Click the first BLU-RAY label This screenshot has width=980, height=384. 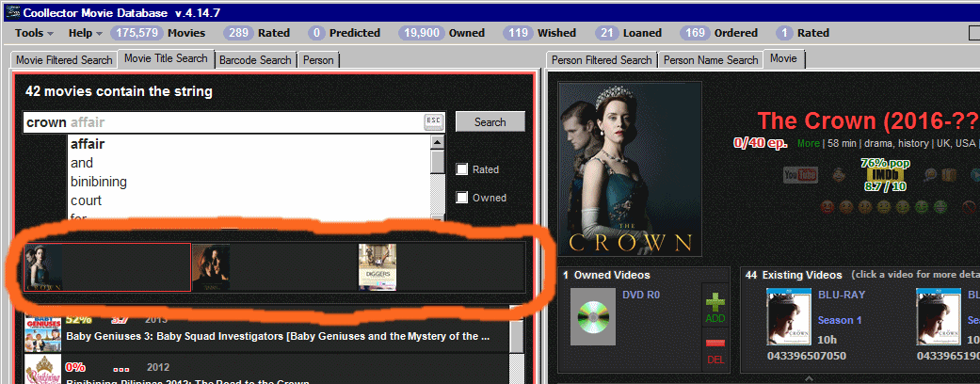842,294
